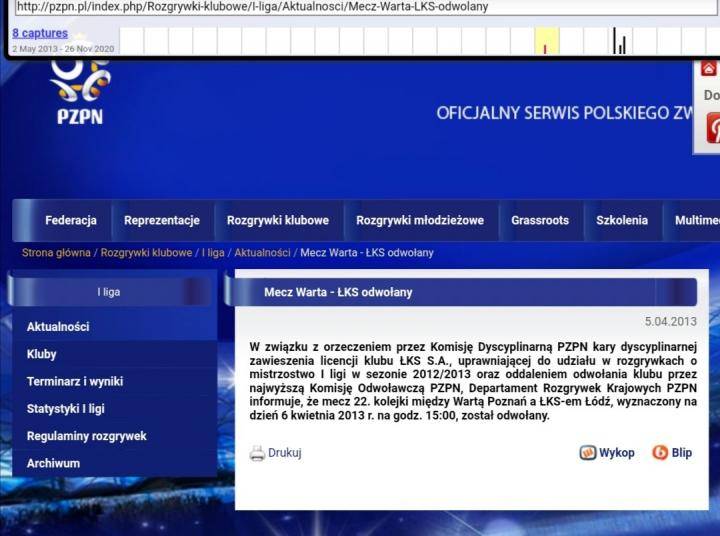
Task: Click the I liga breadcrumb link
Action: [x=213, y=253]
